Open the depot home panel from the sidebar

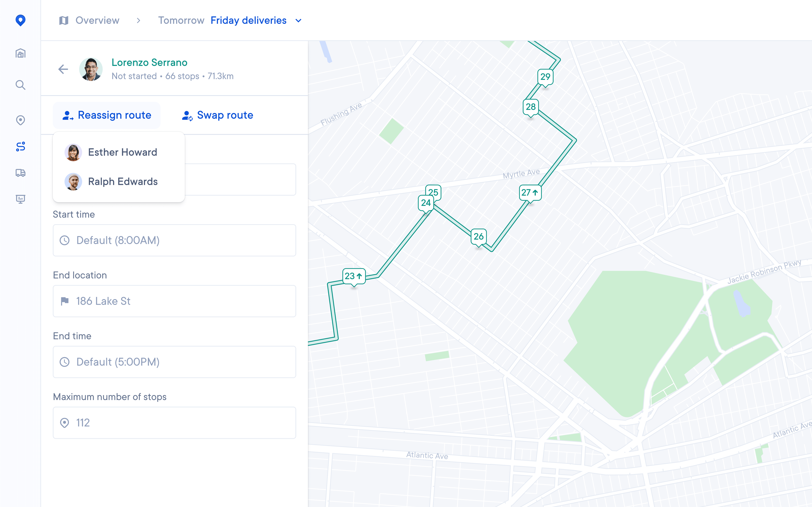21,53
